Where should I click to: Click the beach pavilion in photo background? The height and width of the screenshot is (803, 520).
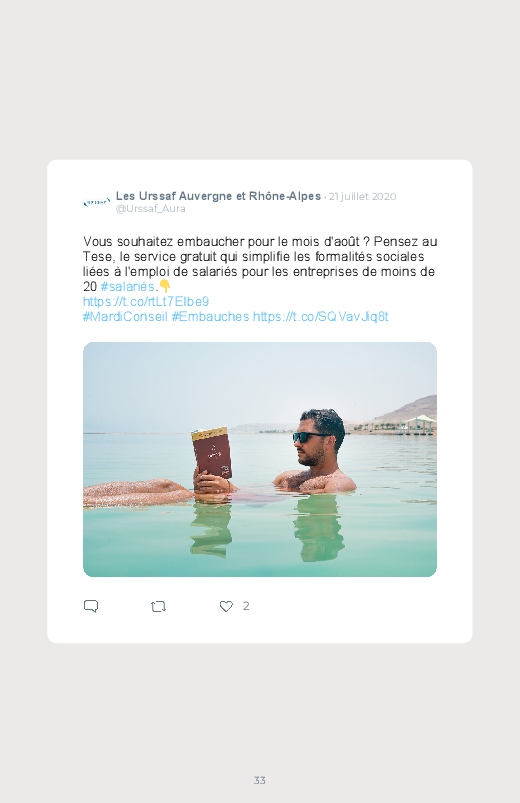pyautogui.click(x=419, y=425)
